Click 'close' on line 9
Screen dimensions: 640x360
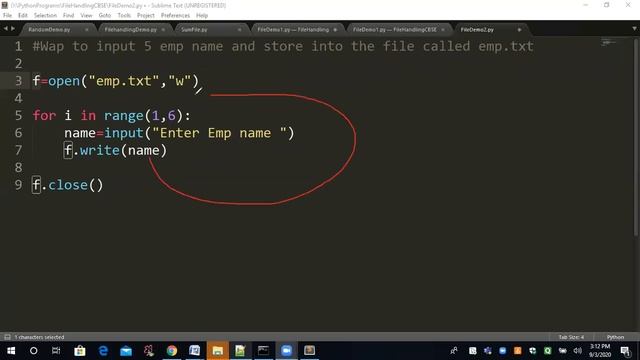point(68,185)
